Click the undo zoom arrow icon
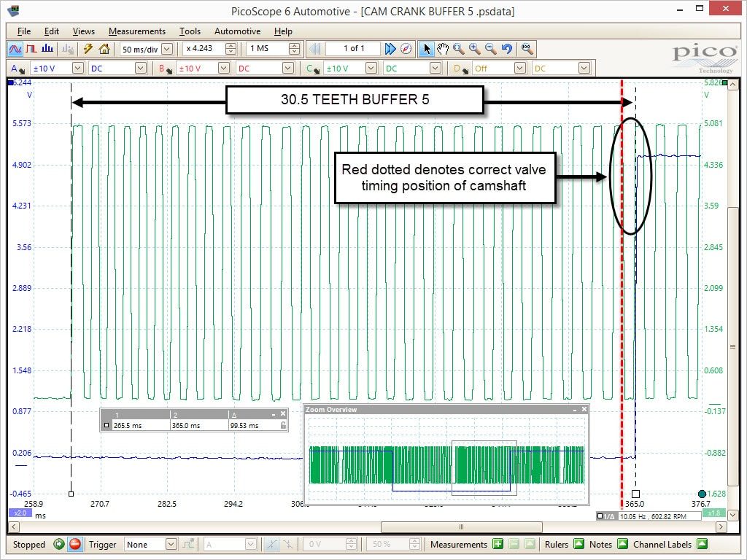This screenshot has width=747, height=560. 507,49
